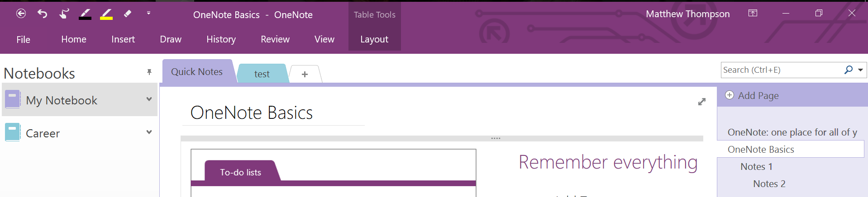Expand the My Notebook chevron
The image size is (868, 197).
click(149, 99)
